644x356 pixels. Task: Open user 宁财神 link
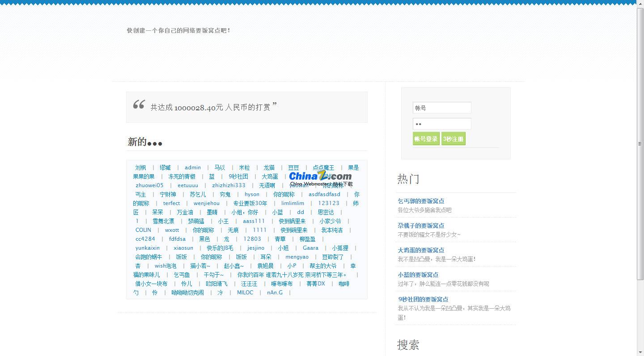pos(168,194)
